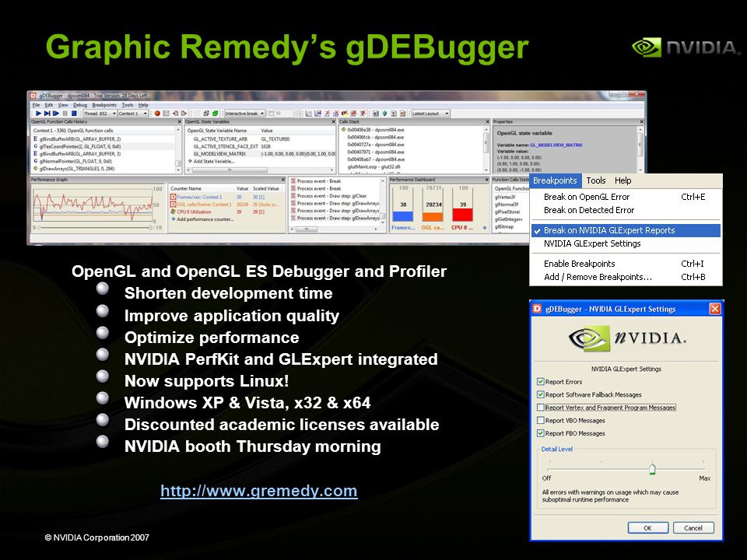Click the blue Go (play) debug button
Image resolution: width=747 pixels, height=560 pixels.
(x=38, y=114)
